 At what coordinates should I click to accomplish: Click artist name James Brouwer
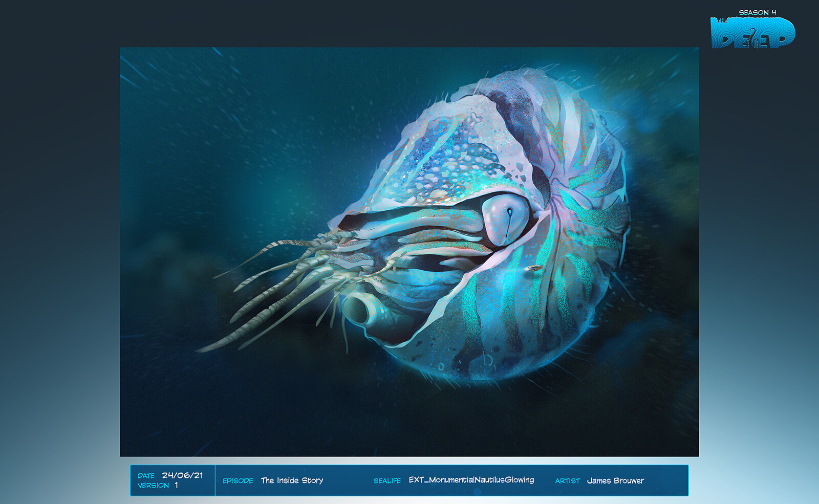tap(616, 480)
